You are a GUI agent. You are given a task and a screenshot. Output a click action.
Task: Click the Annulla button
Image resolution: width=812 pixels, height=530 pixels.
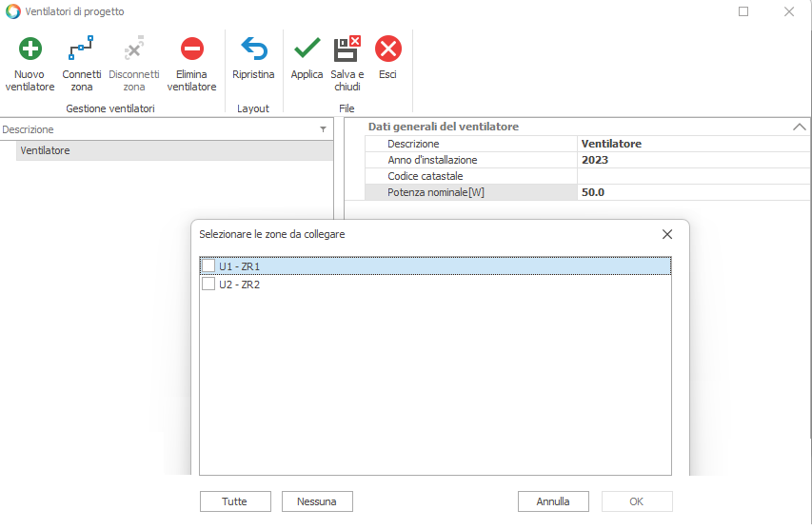pos(553,501)
